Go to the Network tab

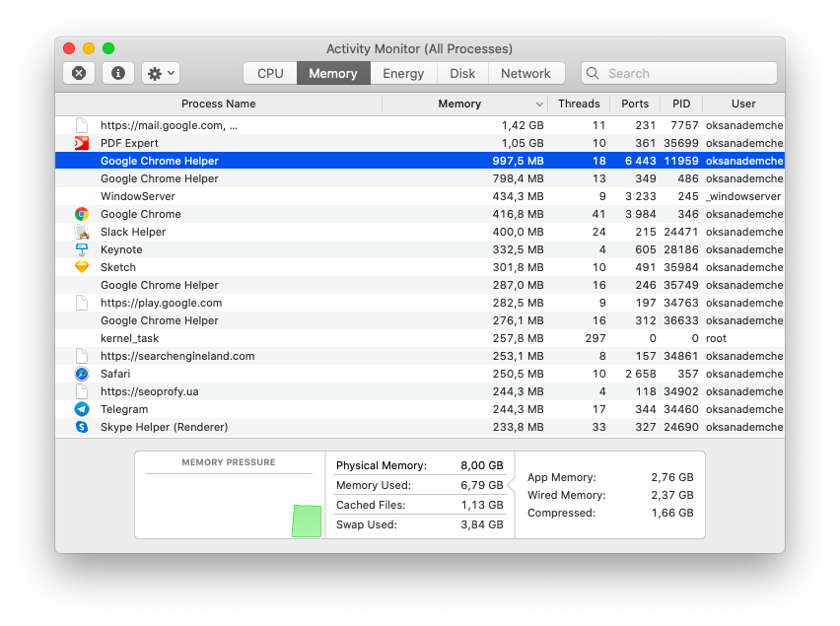click(526, 73)
